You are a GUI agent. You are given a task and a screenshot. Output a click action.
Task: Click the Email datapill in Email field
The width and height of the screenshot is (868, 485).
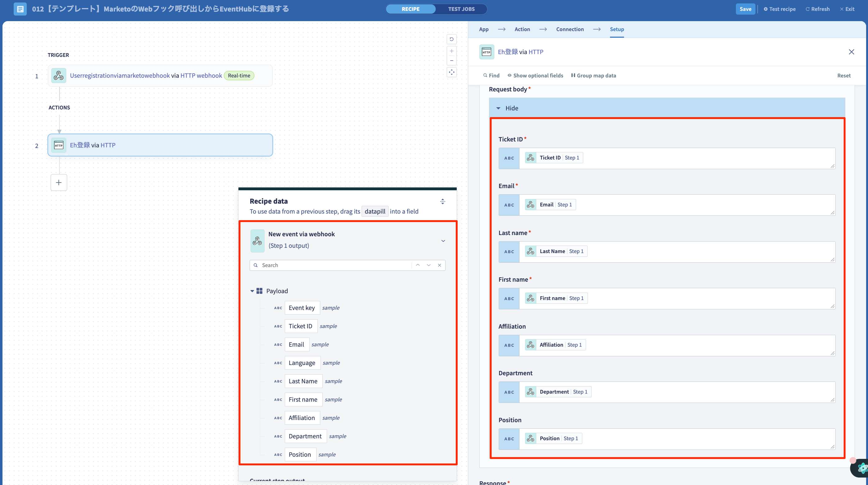(550, 205)
